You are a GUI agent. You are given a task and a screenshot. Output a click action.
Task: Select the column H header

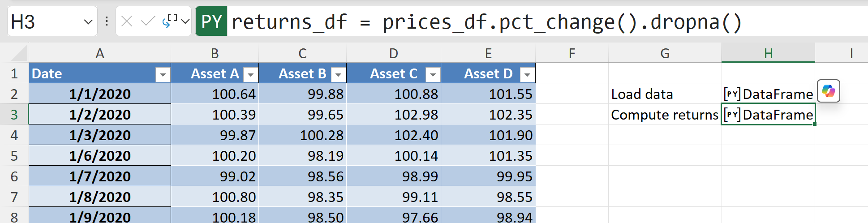768,53
